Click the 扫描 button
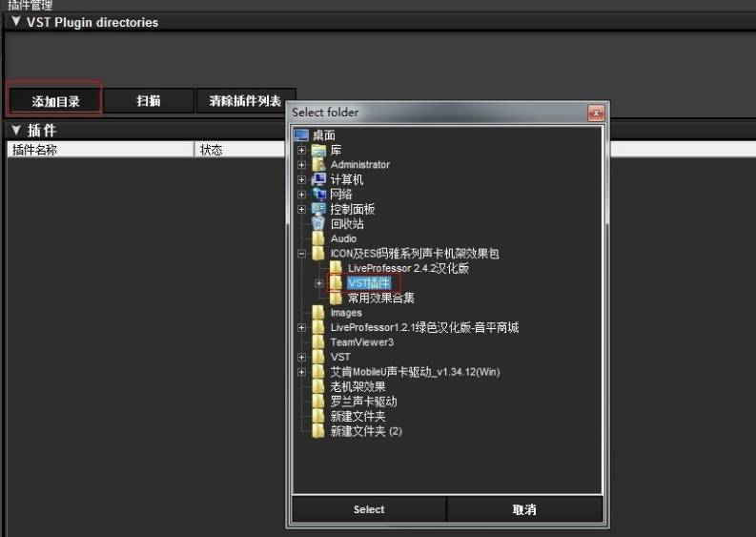This screenshot has width=756, height=537. click(x=149, y=100)
